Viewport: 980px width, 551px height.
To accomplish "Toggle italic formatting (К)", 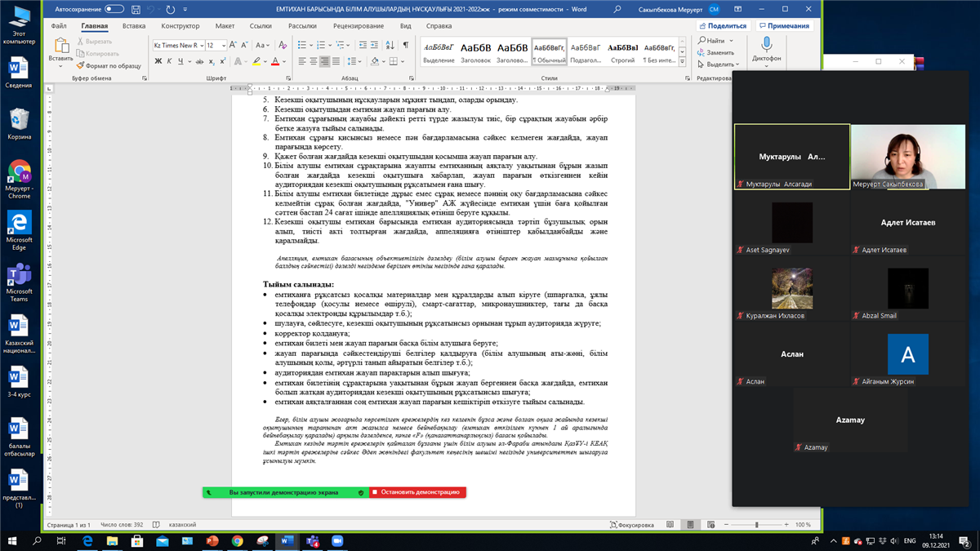I will coord(169,61).
